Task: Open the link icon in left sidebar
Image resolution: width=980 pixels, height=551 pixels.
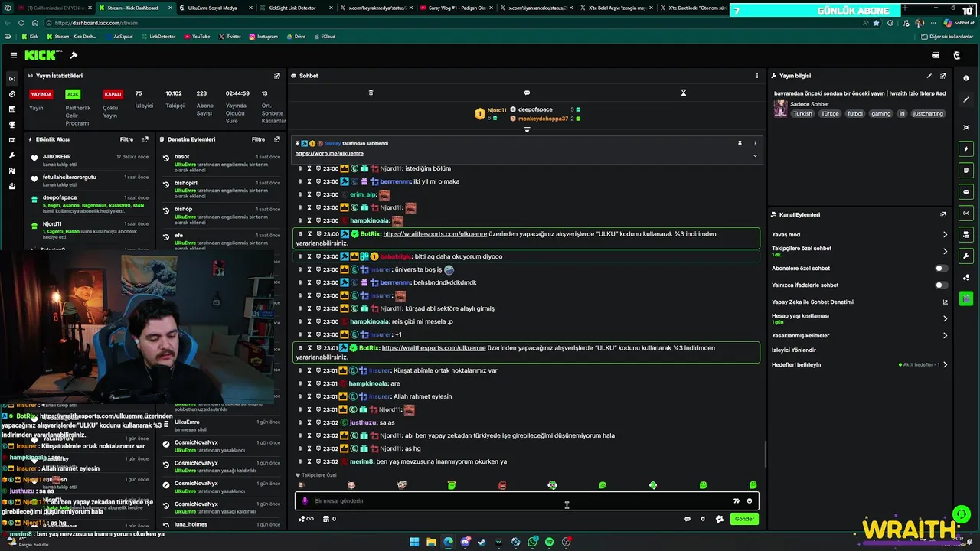Action: point(11,94)
